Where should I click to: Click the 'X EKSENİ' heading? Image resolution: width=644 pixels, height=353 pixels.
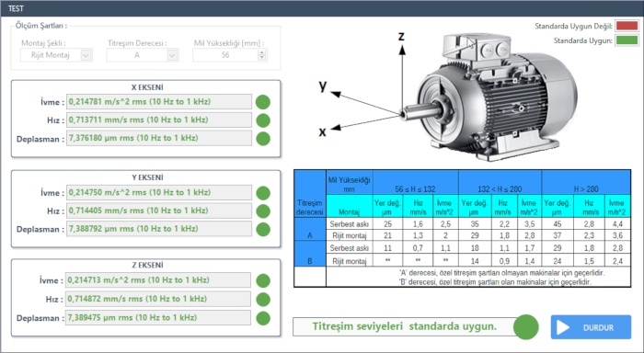pos(147,87)
